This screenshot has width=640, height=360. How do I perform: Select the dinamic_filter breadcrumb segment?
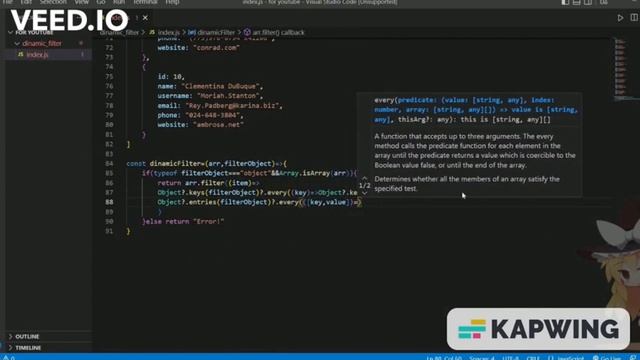click(x=119, y=32)
